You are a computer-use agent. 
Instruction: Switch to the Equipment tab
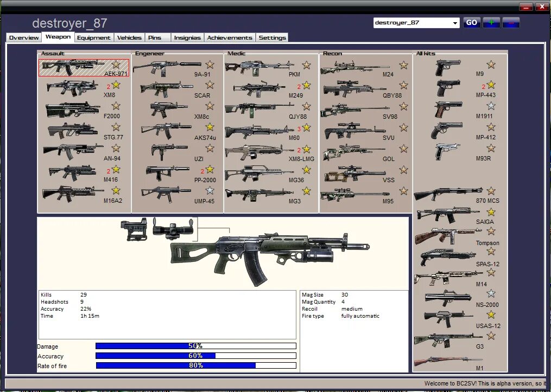click(94, 37)
